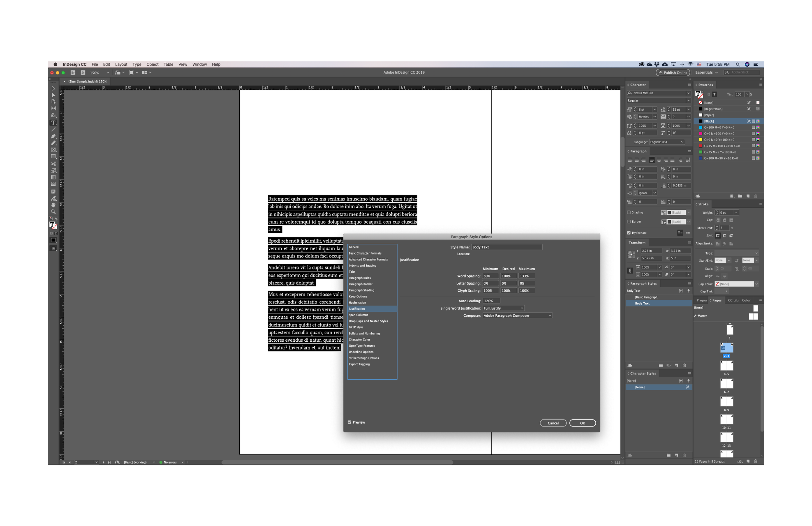Viewport: 812px width, 526px height.
Task: Select the Eyedropper tool
Action: 53,198
